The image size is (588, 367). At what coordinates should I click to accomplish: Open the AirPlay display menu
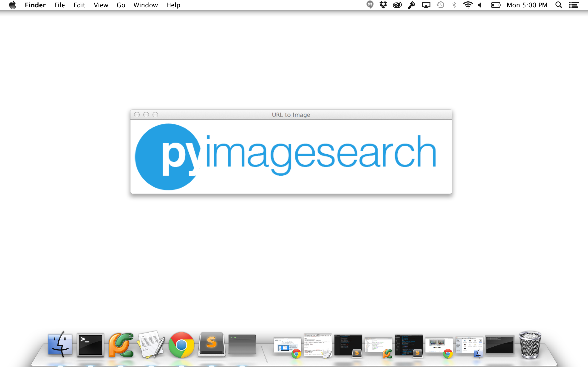click(426, 5)
